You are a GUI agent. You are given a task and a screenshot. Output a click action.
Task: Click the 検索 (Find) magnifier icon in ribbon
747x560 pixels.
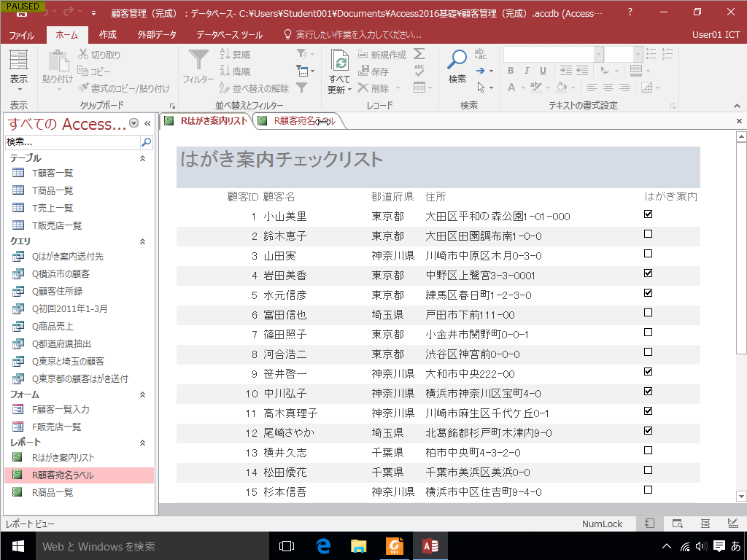coord(457,61)
